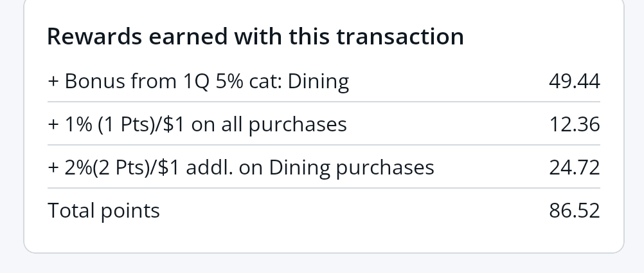The height and width of the screenshot is (273, 644).
Task: Click the 24.72 points value
Action: 574,167
